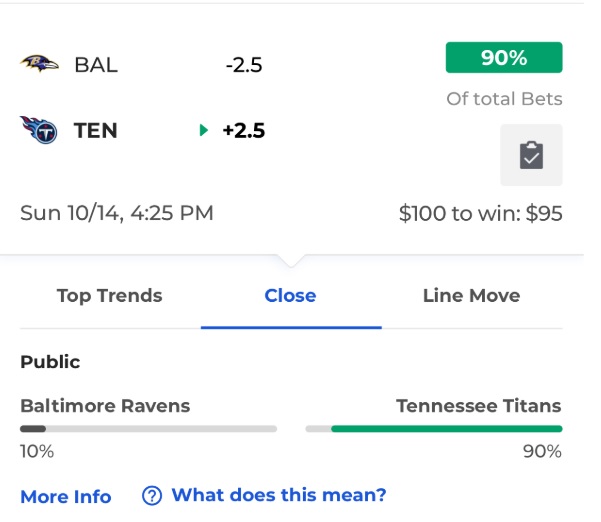Select the Close tab
Image resolution: width=601 pixels, height=522 pixels.
pos(291,296)
